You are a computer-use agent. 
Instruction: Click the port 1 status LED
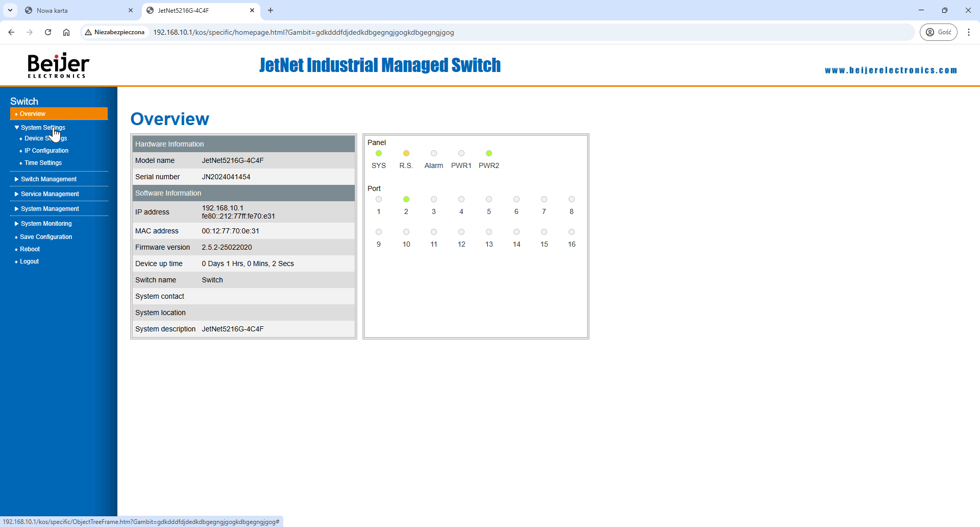379,199
